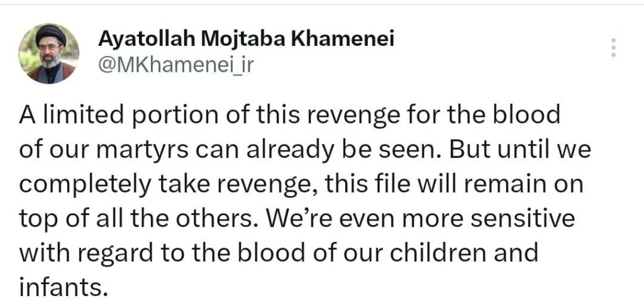Viewport: 644px width, 308px height.
Task: Click the line starting "top of all"
Action: click(x=296, y=220)
